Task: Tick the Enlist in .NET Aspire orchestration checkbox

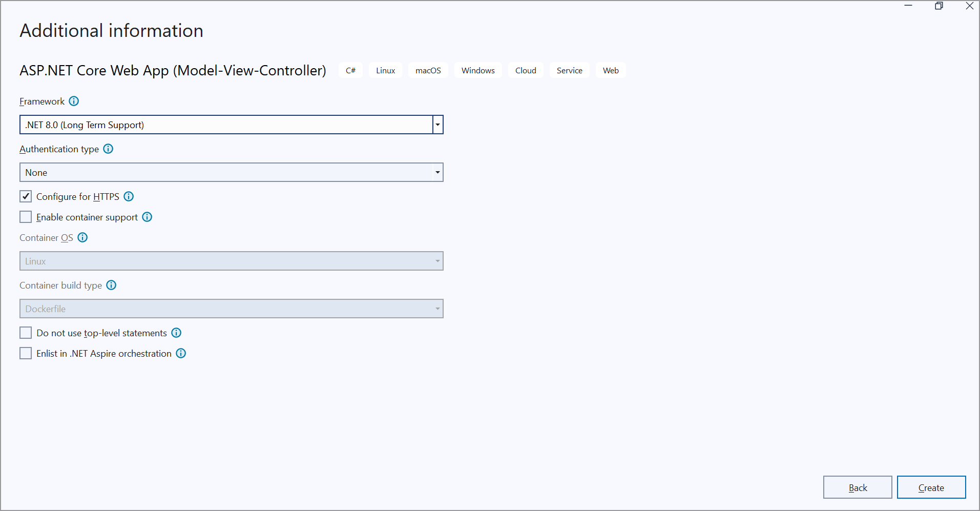Action: point(26,353)
